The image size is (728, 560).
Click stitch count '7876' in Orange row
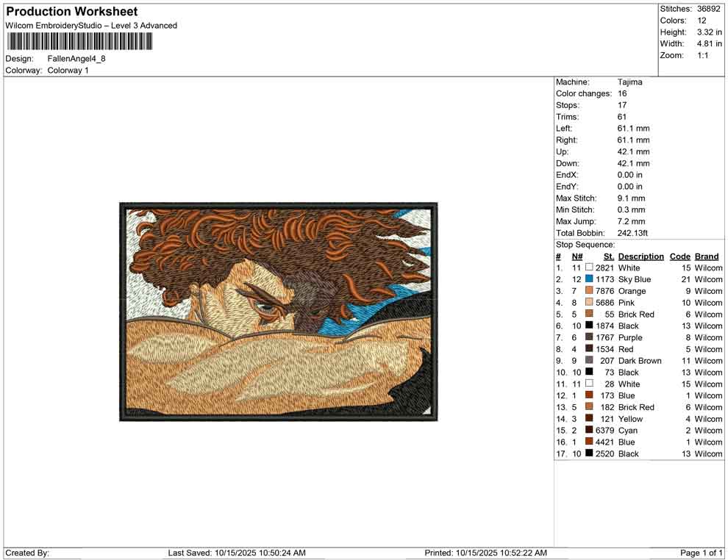(605, 291)
